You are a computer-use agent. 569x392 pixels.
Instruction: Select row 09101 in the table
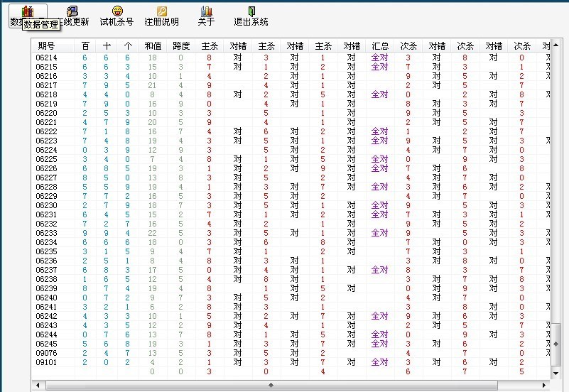tap(291, 362)
